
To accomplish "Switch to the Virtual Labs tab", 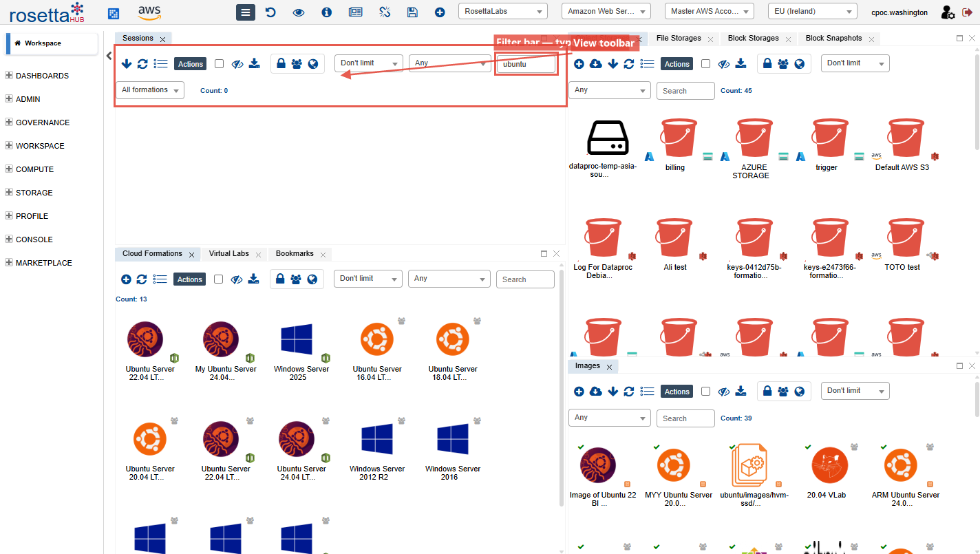I will [x=228, y=254].
